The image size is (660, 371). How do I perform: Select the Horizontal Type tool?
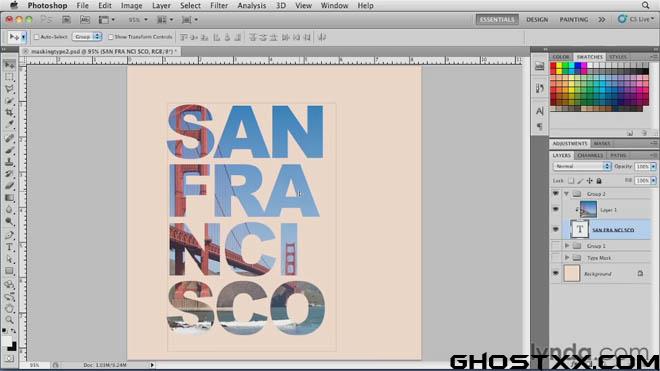[x=9, y=248]
